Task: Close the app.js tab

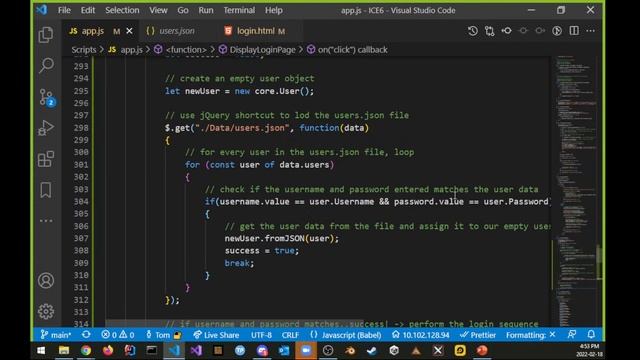Action: (129, 31)
